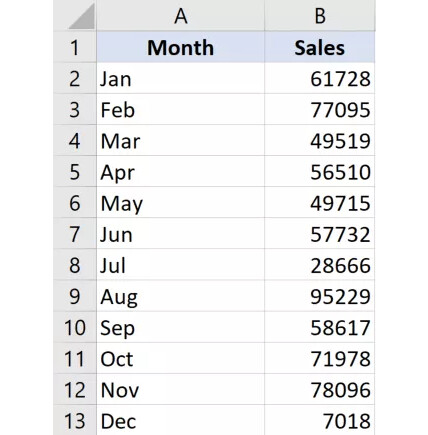Viewport: 428px width, 435px height.
Task: Select the Dec cell
Action: 181,420
